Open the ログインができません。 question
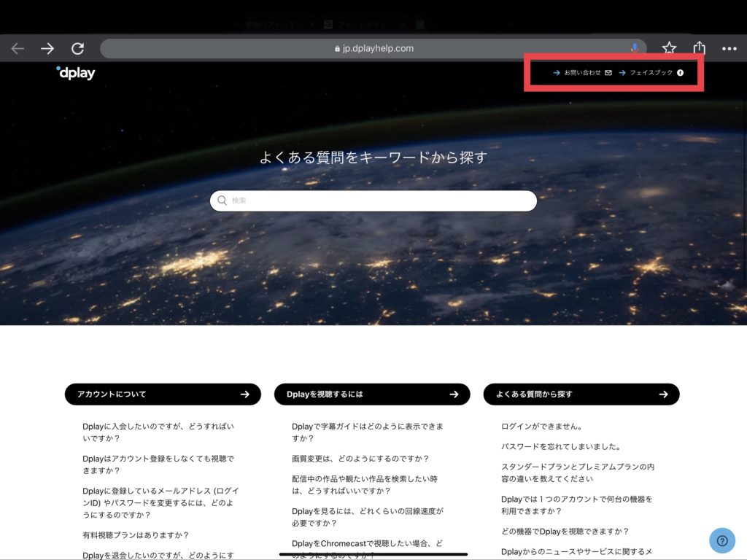747x560 pixels. coord(541,427)
